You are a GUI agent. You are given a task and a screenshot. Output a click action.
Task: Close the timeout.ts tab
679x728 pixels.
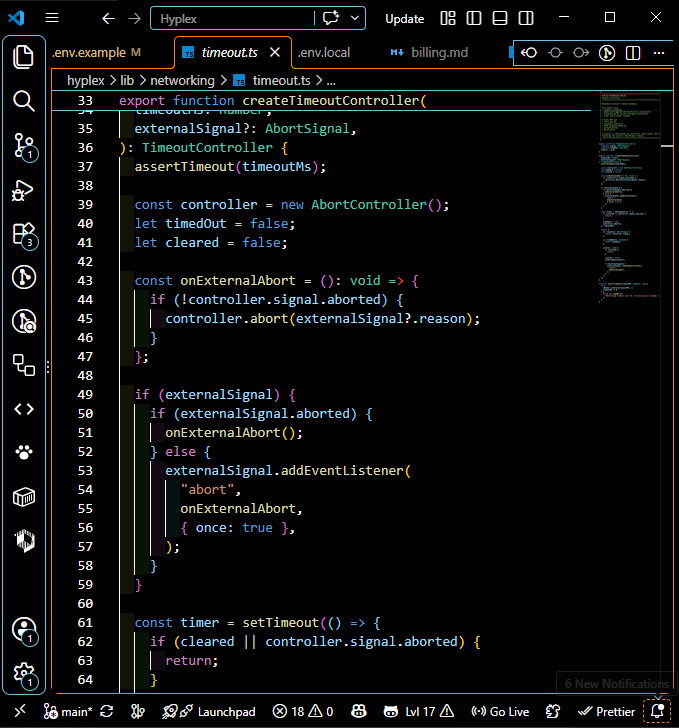point(275,52)
